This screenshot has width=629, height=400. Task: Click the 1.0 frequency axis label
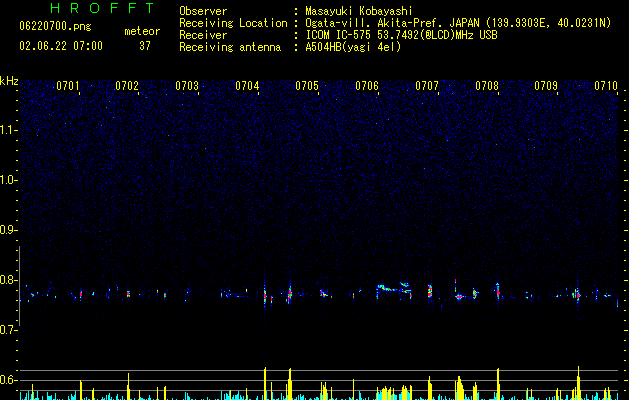click(8, 180)
